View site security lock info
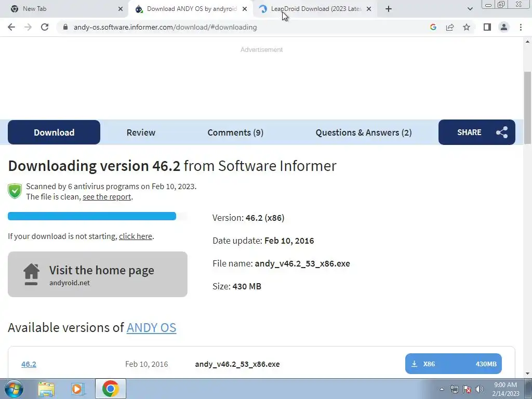This screenshot has width=532, height=399. pos(65,27)
